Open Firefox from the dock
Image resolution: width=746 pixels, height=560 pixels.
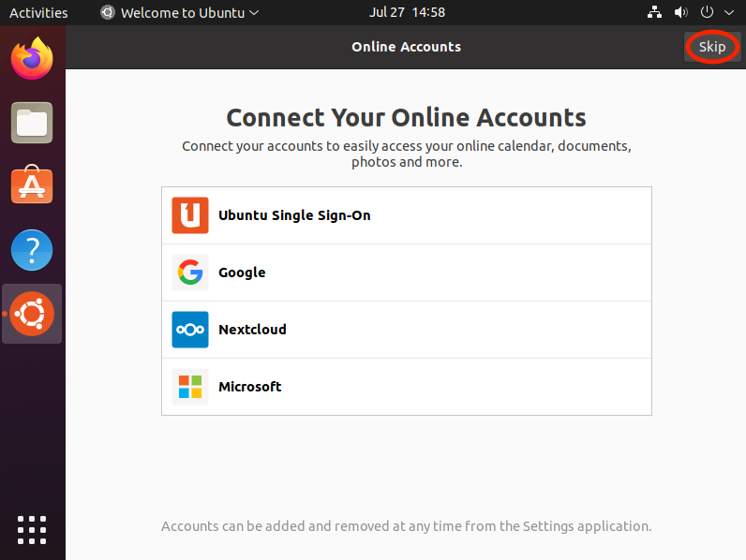tap(32, 59)
